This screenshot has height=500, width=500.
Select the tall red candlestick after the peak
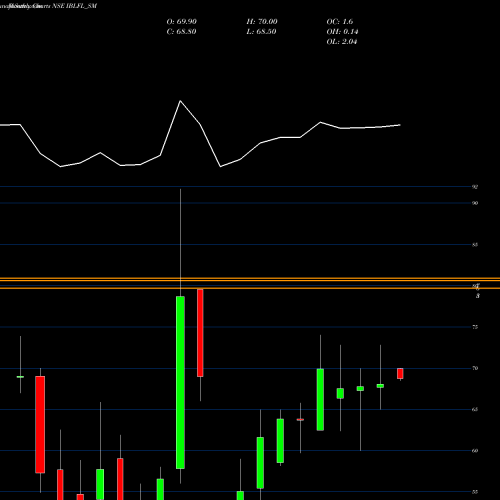pyautogui.click(x=200, y=333)
